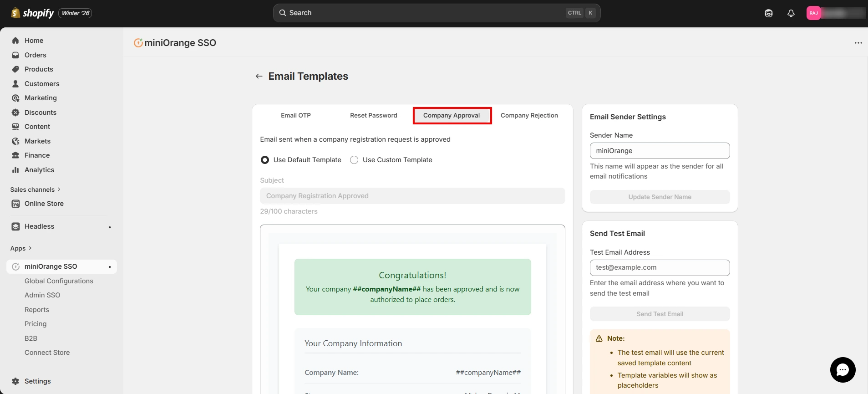
Task: Expand the Sales channels section
Action: tap(36, 189)
